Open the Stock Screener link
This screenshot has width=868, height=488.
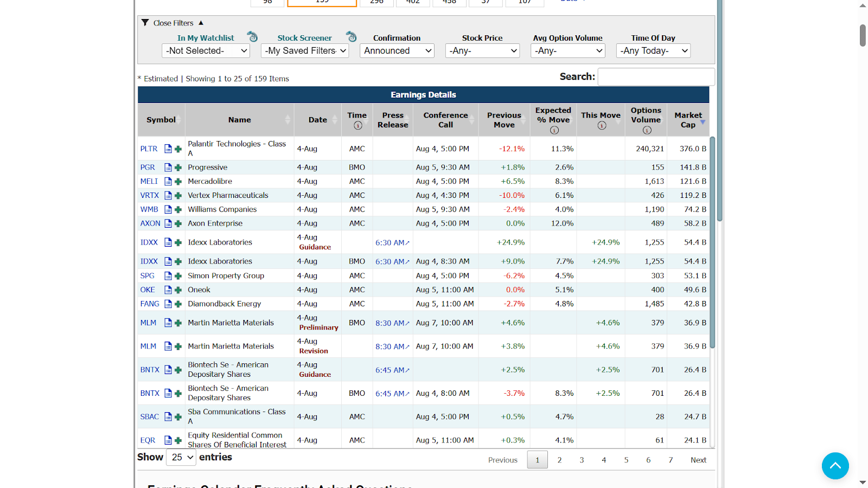305,38
